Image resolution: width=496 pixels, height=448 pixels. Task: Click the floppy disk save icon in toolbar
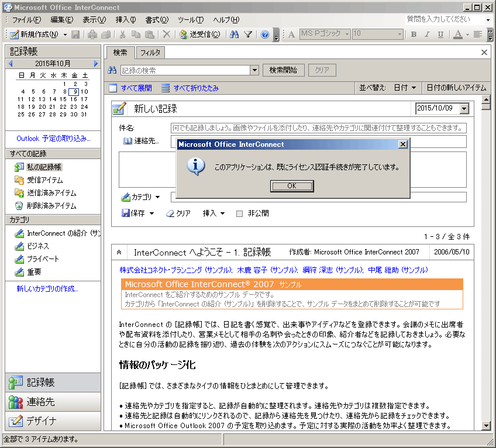coord(75,34)
